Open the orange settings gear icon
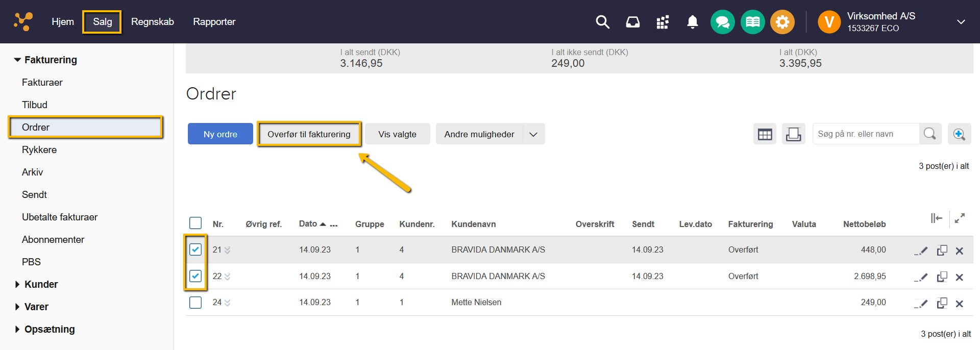Screen dimensions: 980x350 pyautogui.click(x=782, y=22)
